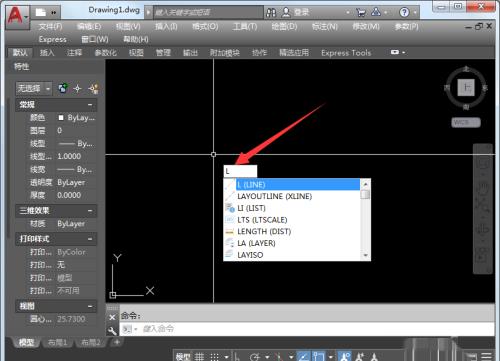500x361 pixels.
Task: Open the 文件(F) menu
Action: 50,26
